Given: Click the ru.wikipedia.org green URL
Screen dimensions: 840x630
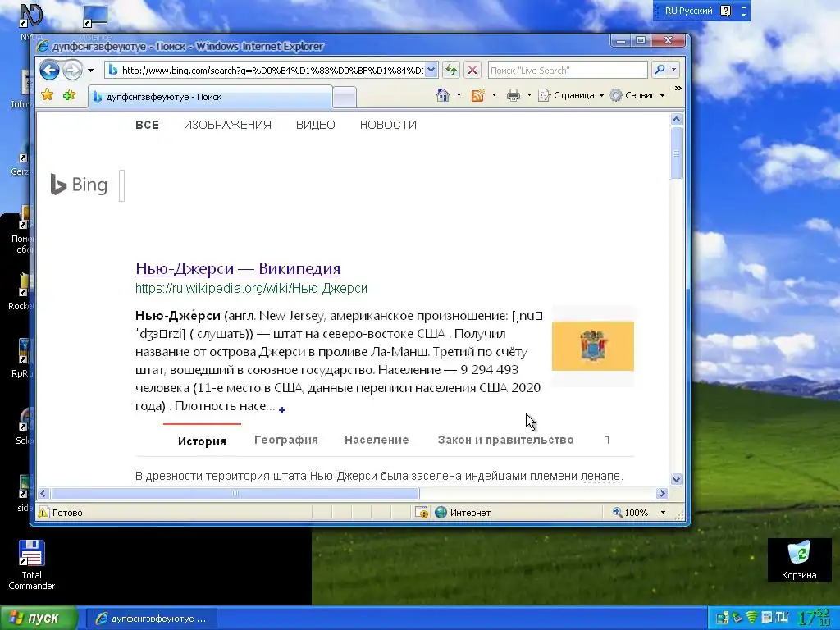Looking at the screenshot, I should [x=251, y=288].
